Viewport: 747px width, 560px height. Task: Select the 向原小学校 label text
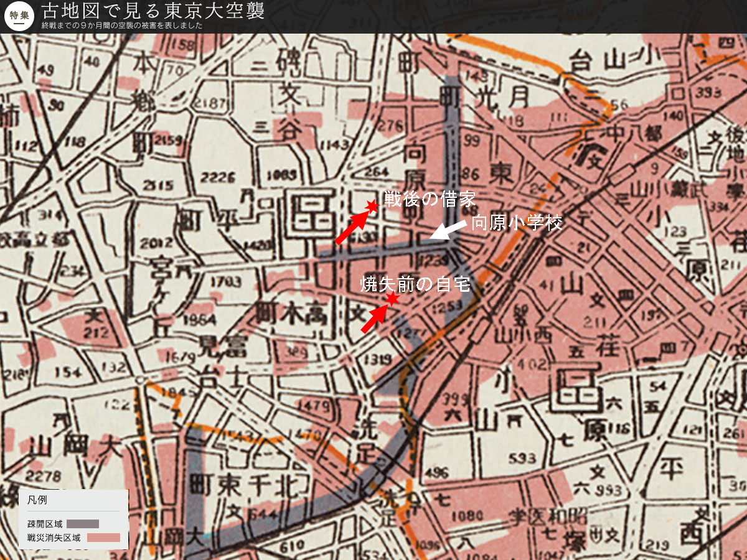click(x=517, y=223)
